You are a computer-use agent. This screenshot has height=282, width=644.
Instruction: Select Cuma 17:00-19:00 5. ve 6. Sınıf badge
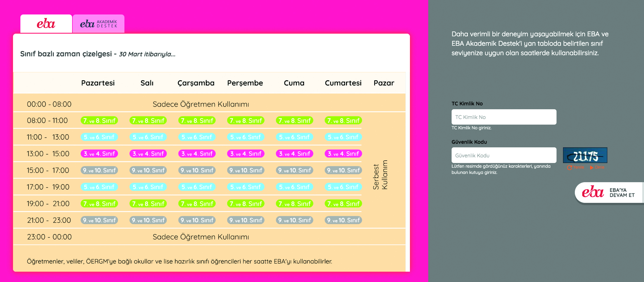(294, 187)
